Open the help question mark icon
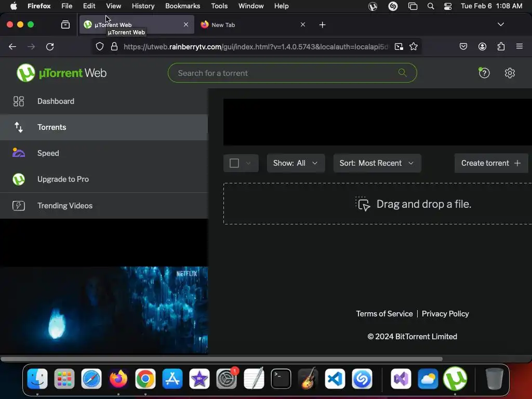This screenshot has height=399, width=532. 484,73
